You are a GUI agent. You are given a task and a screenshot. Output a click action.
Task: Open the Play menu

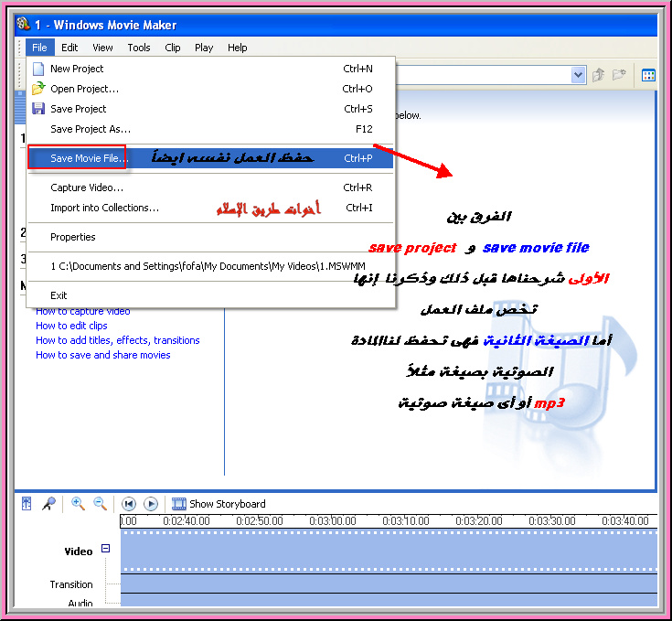(x=204, y=48)
